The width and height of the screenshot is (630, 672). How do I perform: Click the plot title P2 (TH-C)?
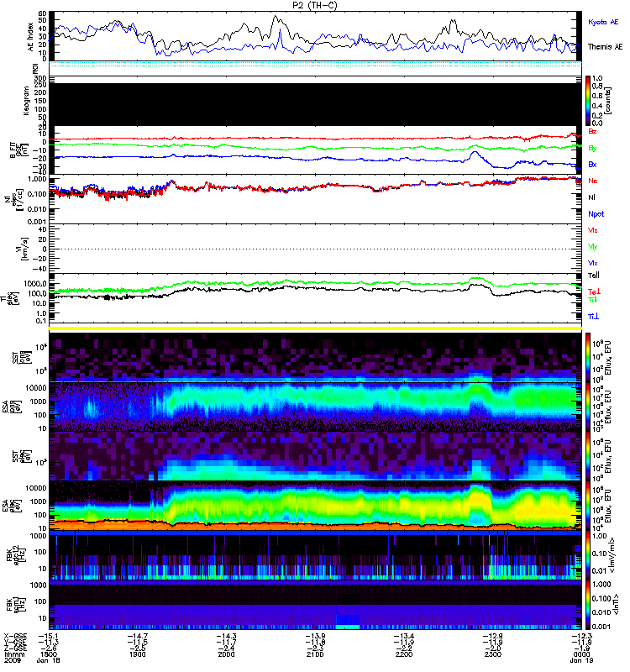pyautogui.click(x=315, y=5)
